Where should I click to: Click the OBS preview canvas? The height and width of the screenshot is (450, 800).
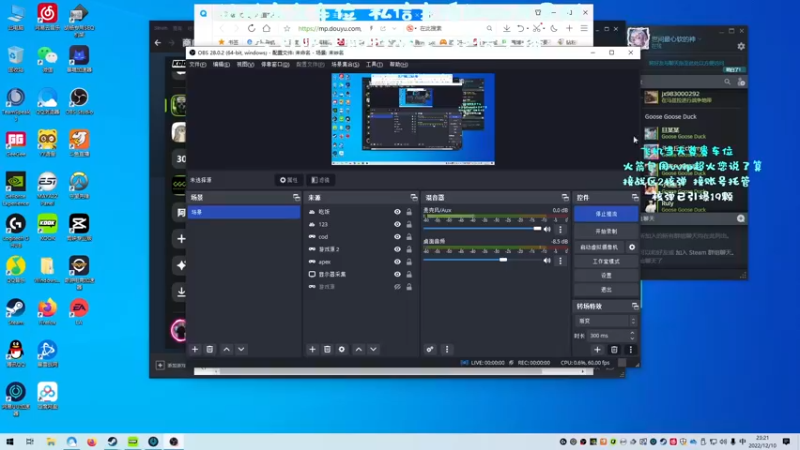(413, 119)
